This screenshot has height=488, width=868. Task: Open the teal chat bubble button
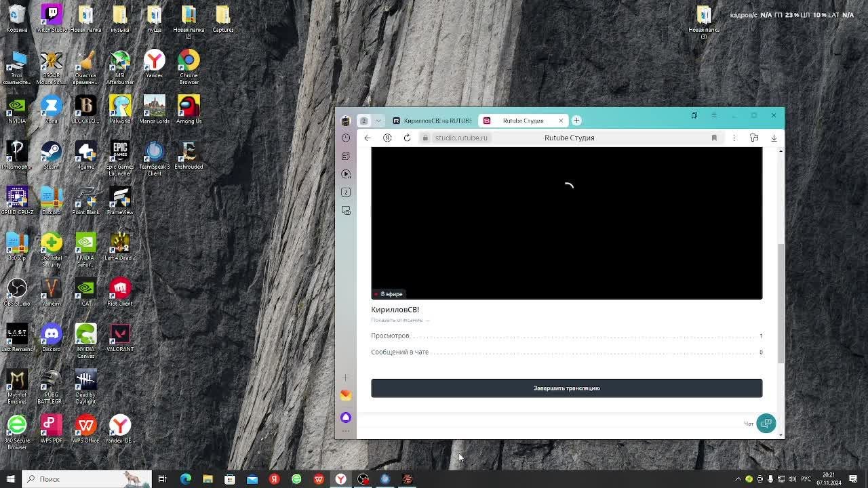[x=766, y=424]
